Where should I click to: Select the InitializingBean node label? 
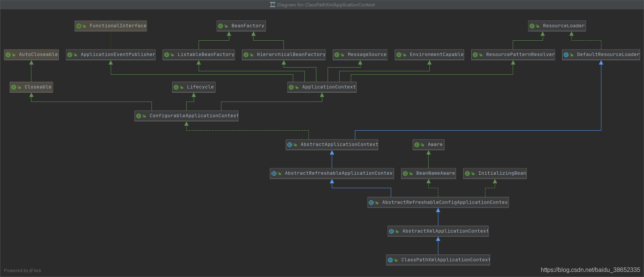[502, 173]
